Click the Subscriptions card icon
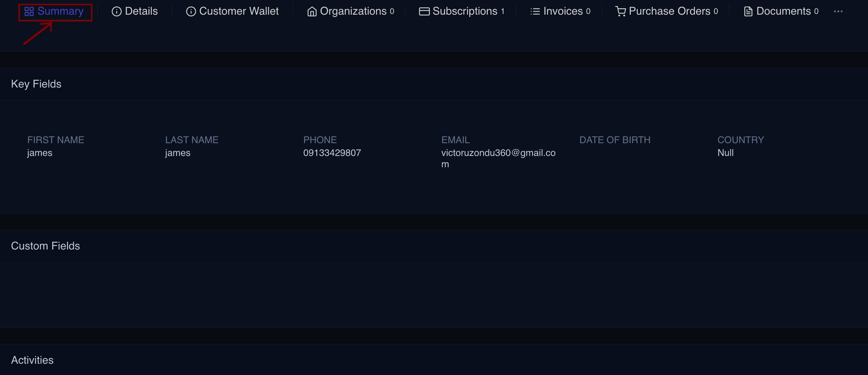868x375 pixels. [x=424, y=12]
